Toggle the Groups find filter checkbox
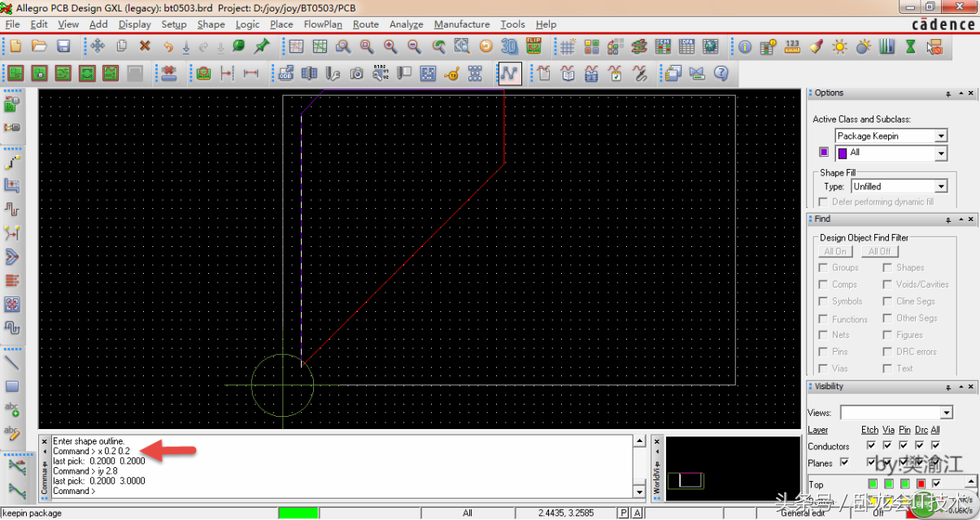980x520 pixels. tap(823, 267)
